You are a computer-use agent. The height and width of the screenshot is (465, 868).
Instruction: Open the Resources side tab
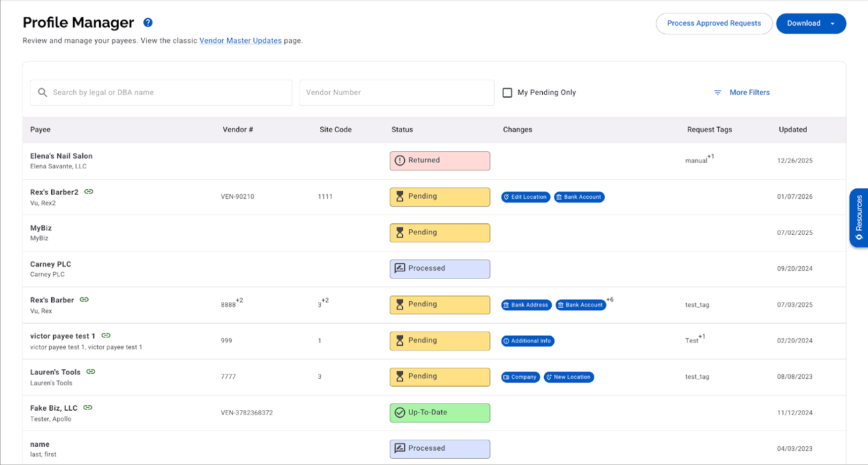click(x=858, y=218)
